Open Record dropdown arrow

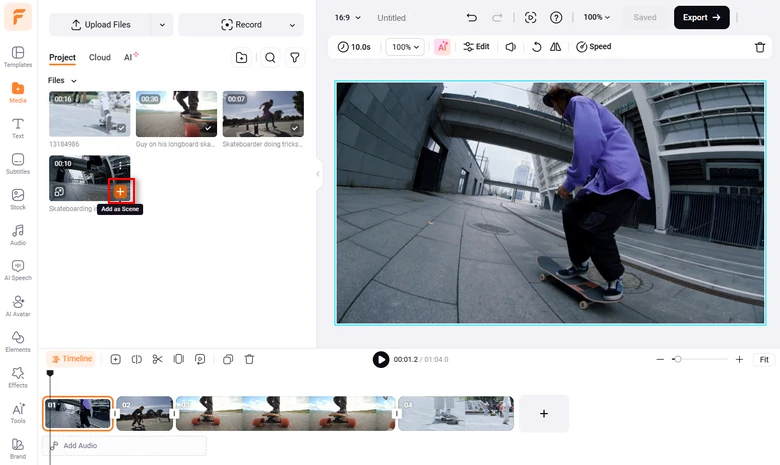click(x=292, y=25)
